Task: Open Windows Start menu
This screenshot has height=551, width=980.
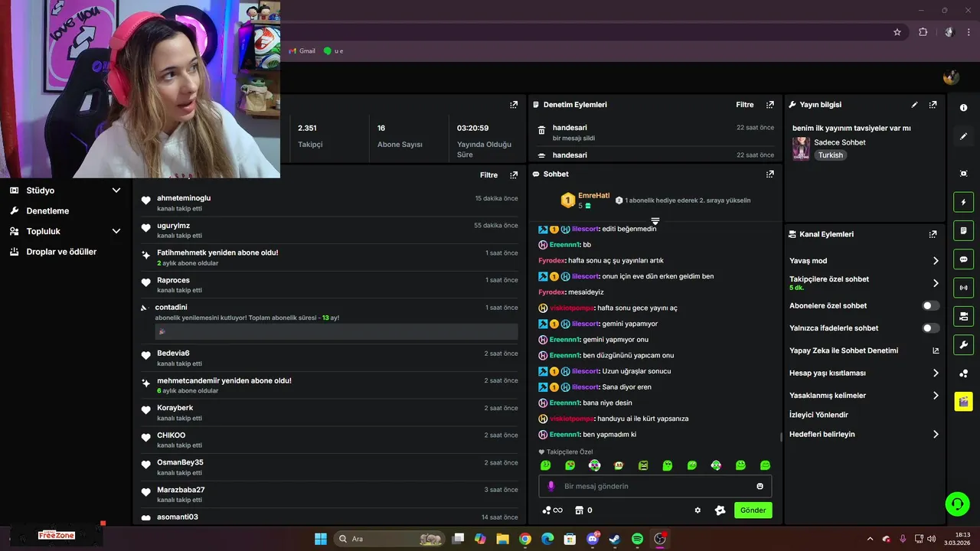Action: pos(321,539)
